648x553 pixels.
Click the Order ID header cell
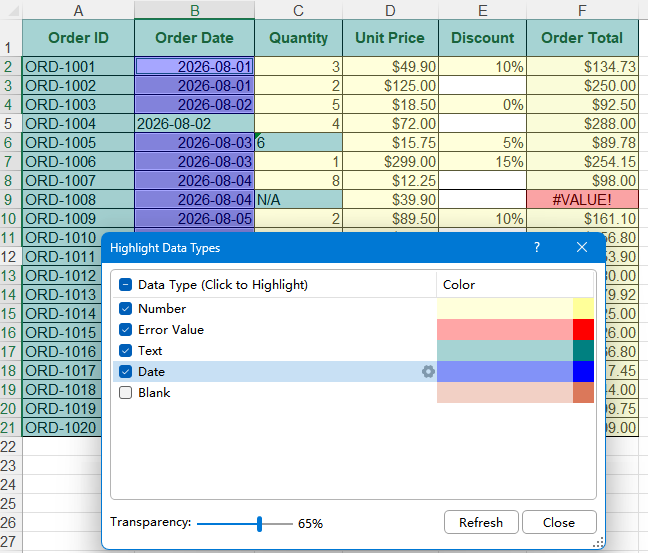click(x=78, y=38)
